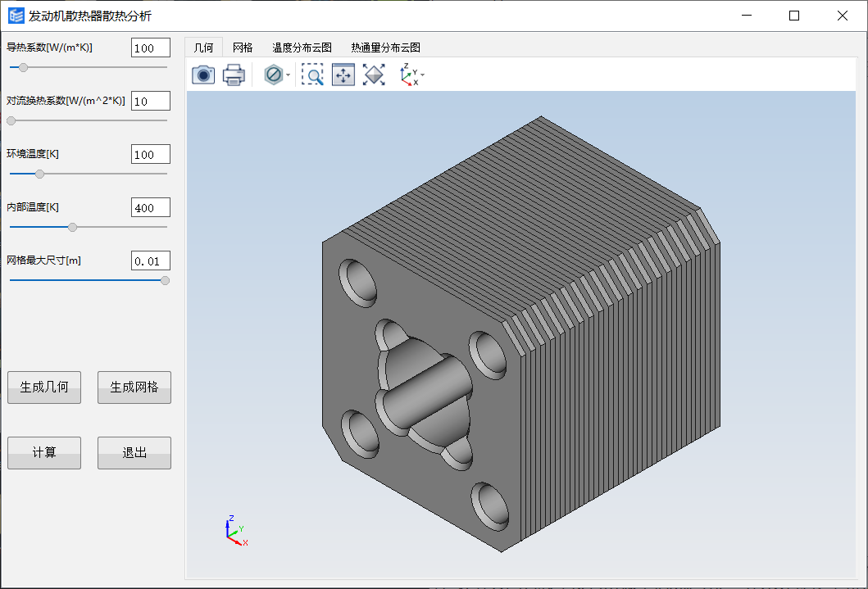Adjust the 环境温度 slider handle

pos(40,174)
